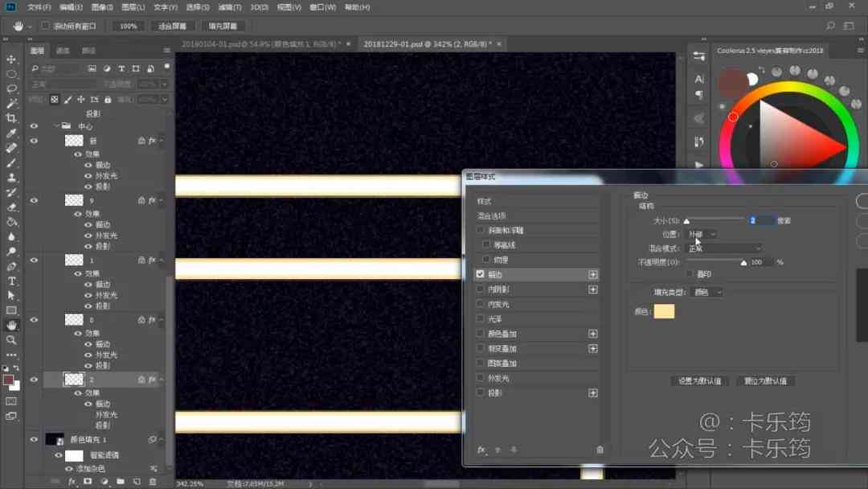Select the Paint Bucket tool
This screenshot has height=489, width=868.
(11, 222)
